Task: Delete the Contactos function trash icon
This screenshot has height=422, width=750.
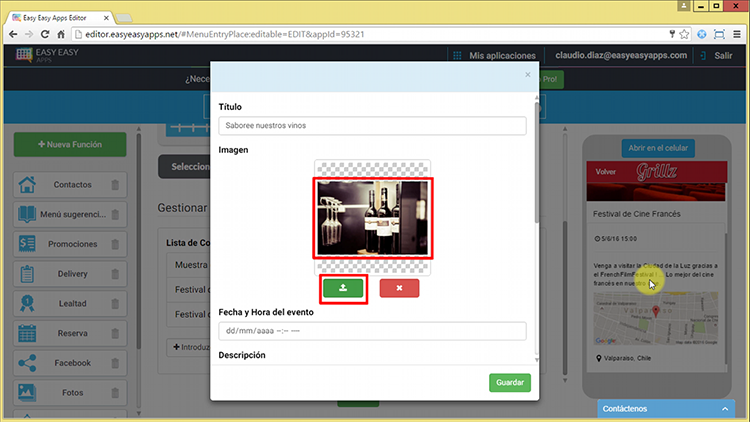Action: pos(115,185)
